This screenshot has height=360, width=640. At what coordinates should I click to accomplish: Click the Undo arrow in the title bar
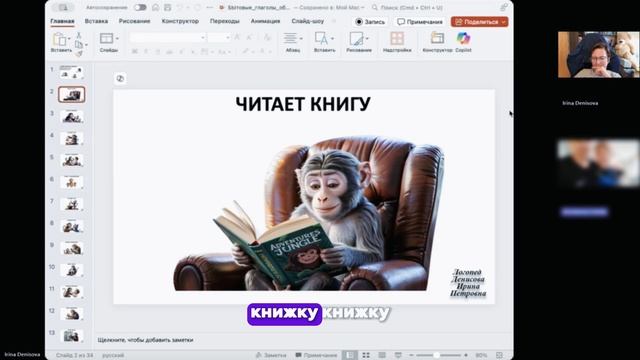[180, 7]
